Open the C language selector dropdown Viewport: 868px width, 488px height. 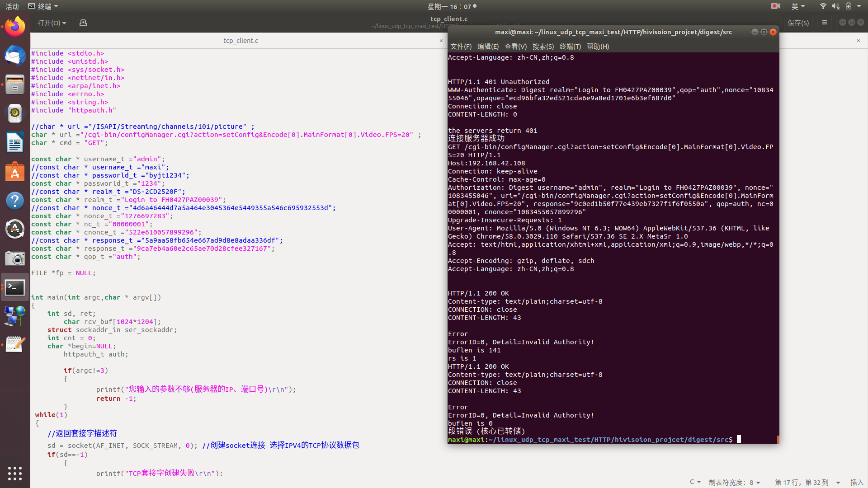click(695, 482)
